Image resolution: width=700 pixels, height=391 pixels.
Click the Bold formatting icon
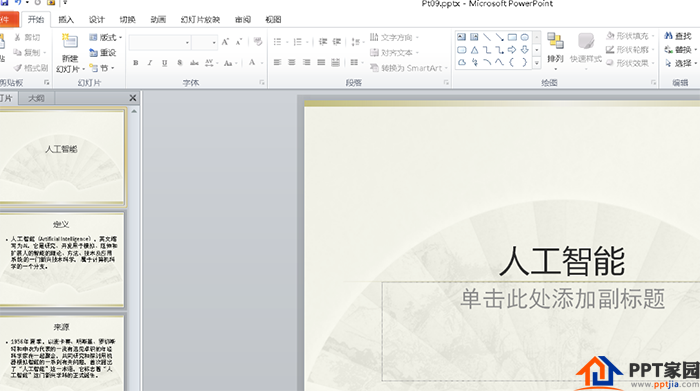click(136, 63)
